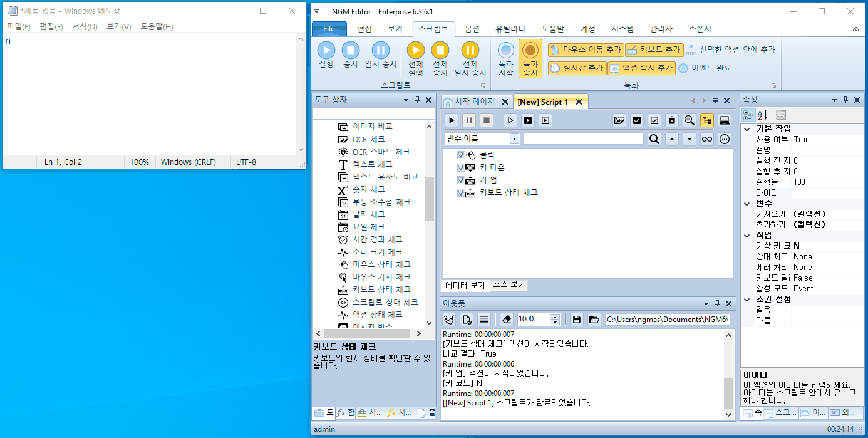Uncheck the 키 업 action checkbox

coord(461,180)
